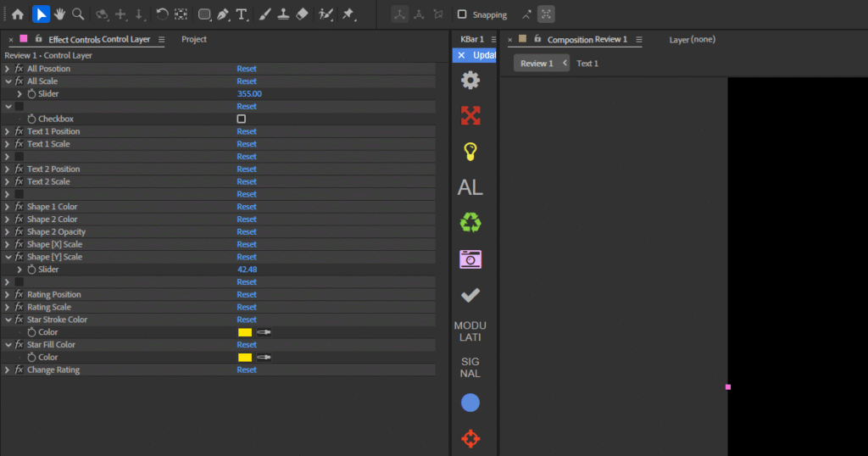868x456 pixels.
Task: Toggle fx switch for All Scale effect
Action: (x=19, y=81)
